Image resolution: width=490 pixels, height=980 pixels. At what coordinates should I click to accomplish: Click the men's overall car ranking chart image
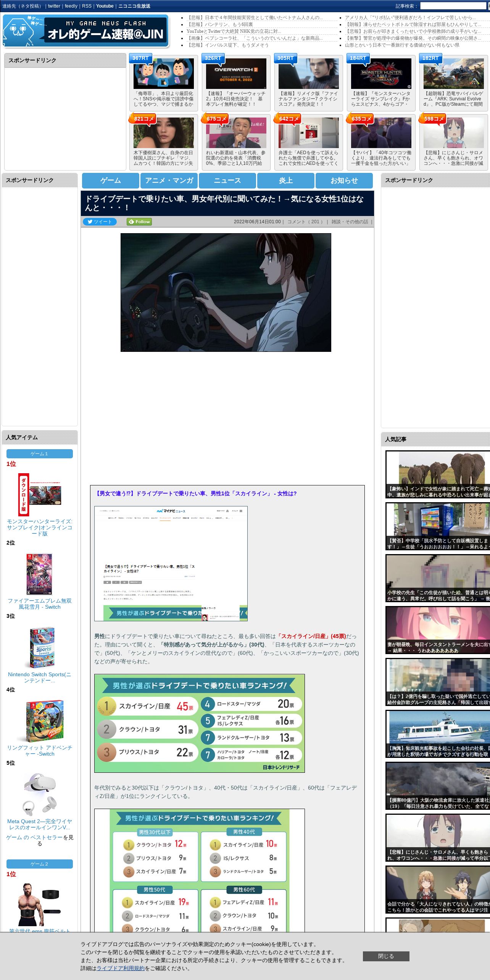200,723
